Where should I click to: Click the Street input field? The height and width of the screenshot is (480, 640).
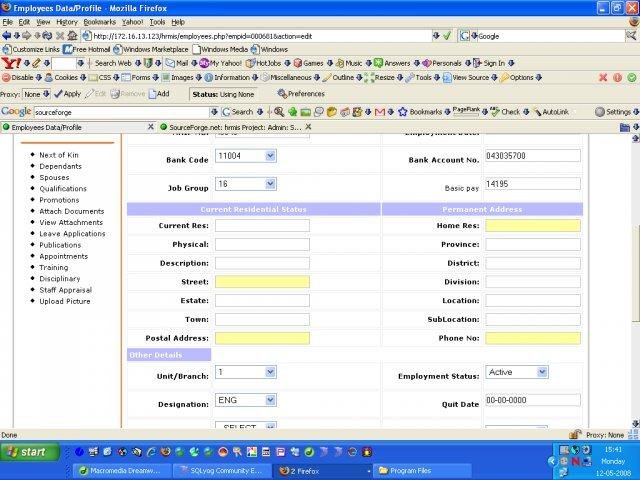point(262,282)
